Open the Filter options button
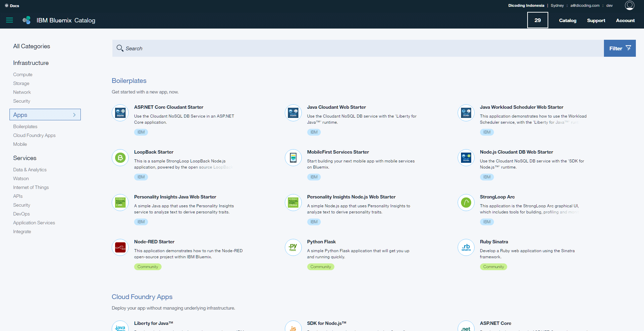 (x=620, y=48)
